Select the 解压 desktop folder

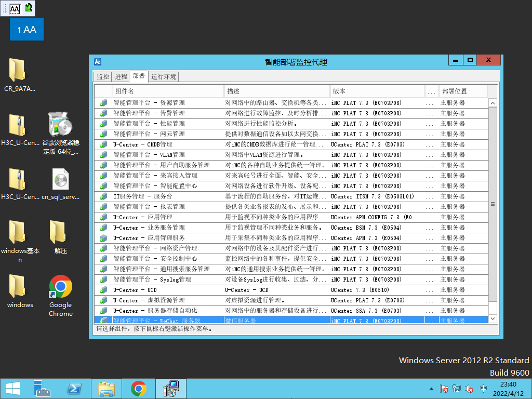(60, 237)
